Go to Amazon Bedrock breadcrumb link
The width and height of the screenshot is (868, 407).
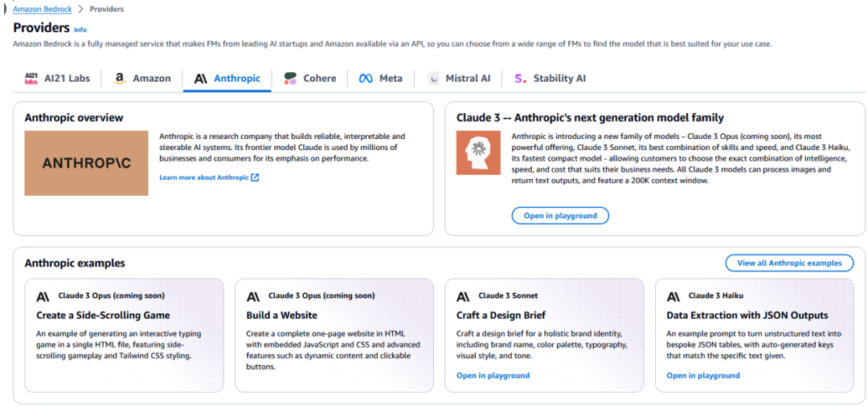pyautogui.click(x=43, y=9)
